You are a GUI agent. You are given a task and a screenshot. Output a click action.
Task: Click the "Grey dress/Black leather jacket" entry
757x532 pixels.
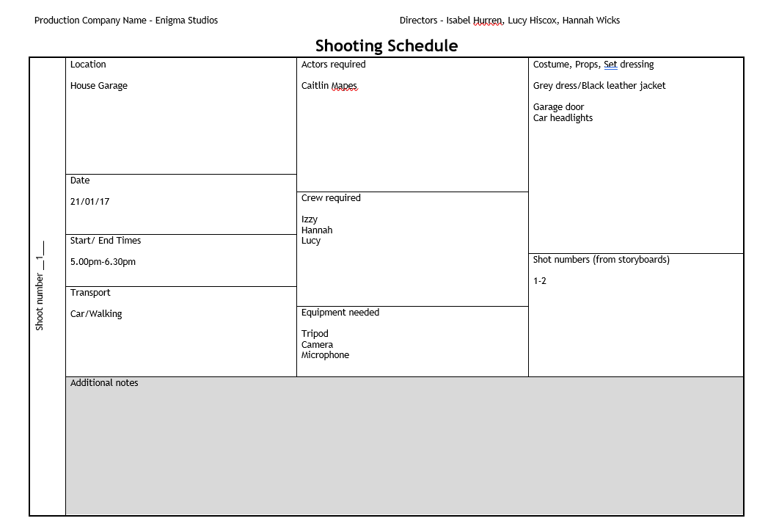tap(599, 86)
